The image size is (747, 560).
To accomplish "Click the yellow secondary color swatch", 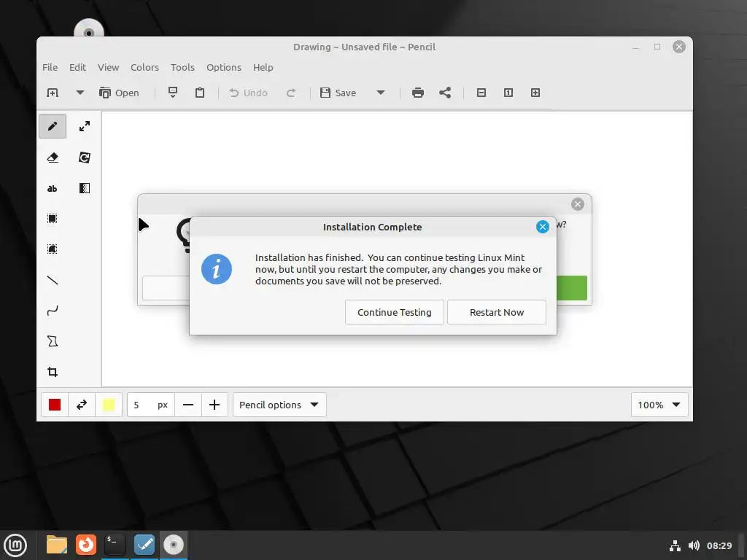I will pos(109,405).
